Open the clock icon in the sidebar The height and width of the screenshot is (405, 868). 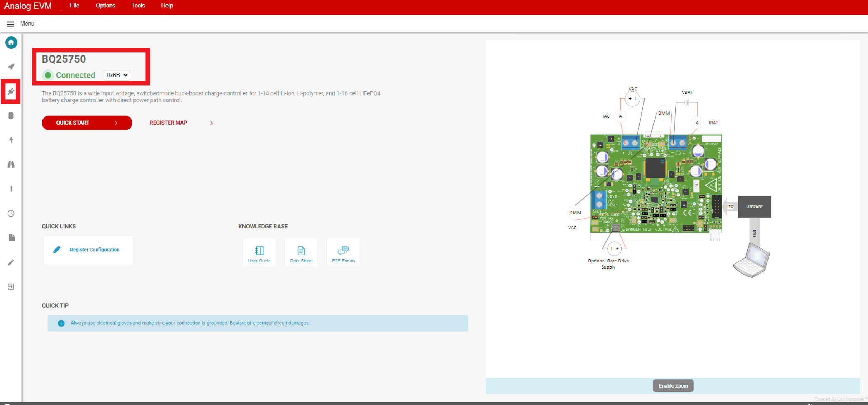(11, 213)
